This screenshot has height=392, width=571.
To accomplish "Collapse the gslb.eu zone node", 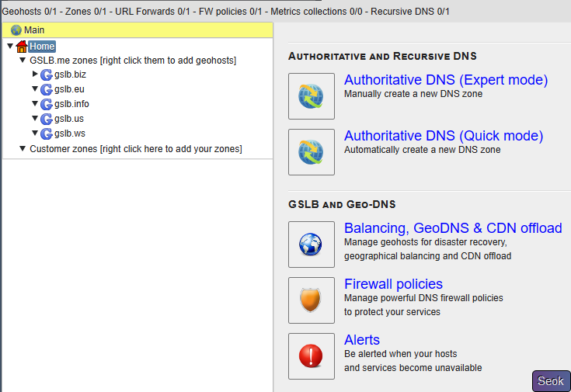I will pos(35,89).
